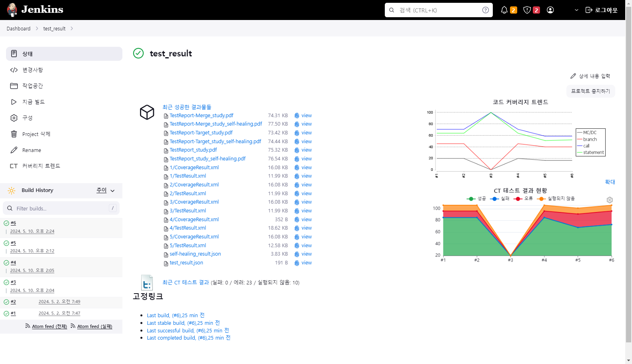Click the statement legend color line
The width and height of the screenshot is (632, 364).
[x=580, y=152]
